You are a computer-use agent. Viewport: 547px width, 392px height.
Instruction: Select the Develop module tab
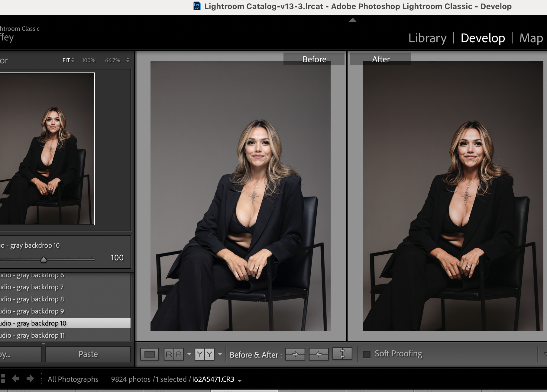tap(483, 38)
